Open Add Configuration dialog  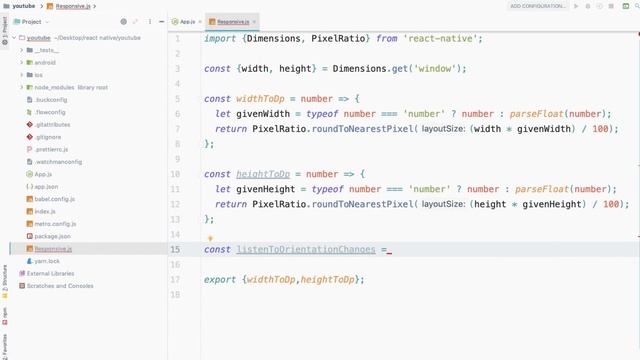pyautogui.click(x=538, y=6)
